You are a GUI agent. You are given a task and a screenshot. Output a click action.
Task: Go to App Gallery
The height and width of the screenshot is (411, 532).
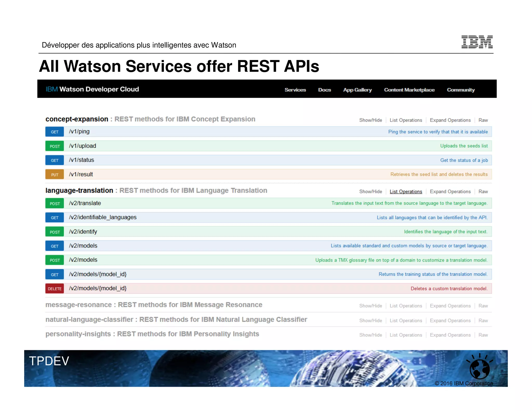[x=357, y=90]
